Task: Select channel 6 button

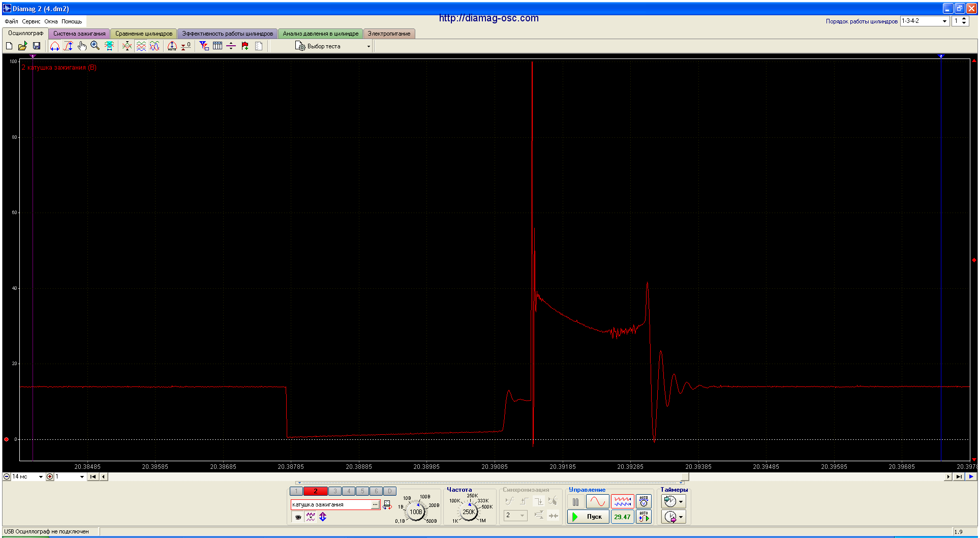Action: [376, 491]
